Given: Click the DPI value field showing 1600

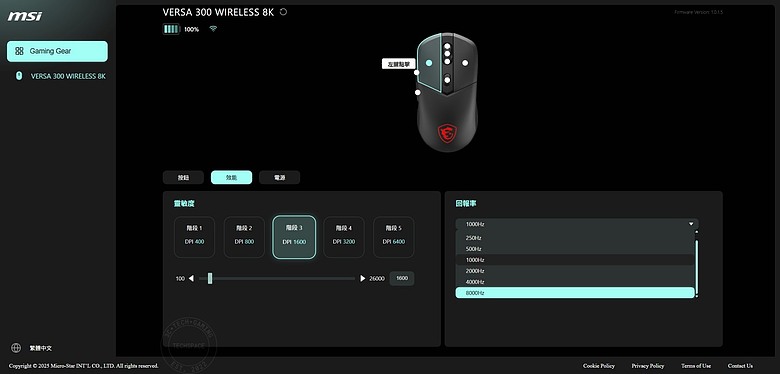Looking at the screenshot, I should pyautogui.click(x=402, y=279).
